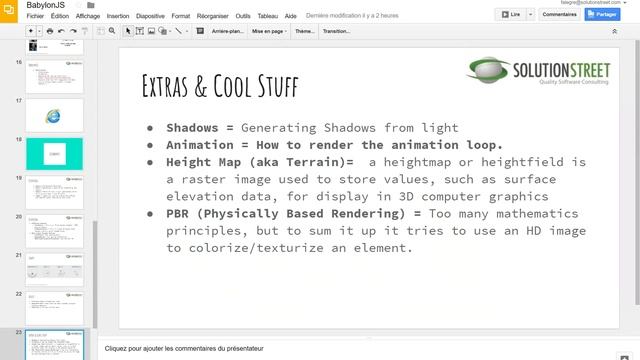The image size is (640, 360).
Task: Open the Insertion menu
Action: (x=118, y=16)
